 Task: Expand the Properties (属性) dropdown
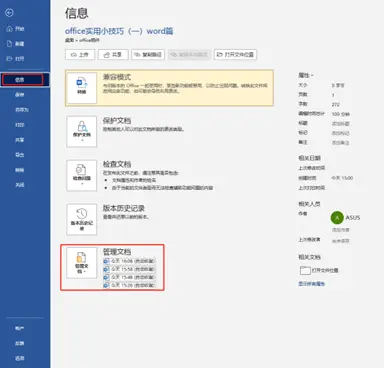(x=306, y=76)
